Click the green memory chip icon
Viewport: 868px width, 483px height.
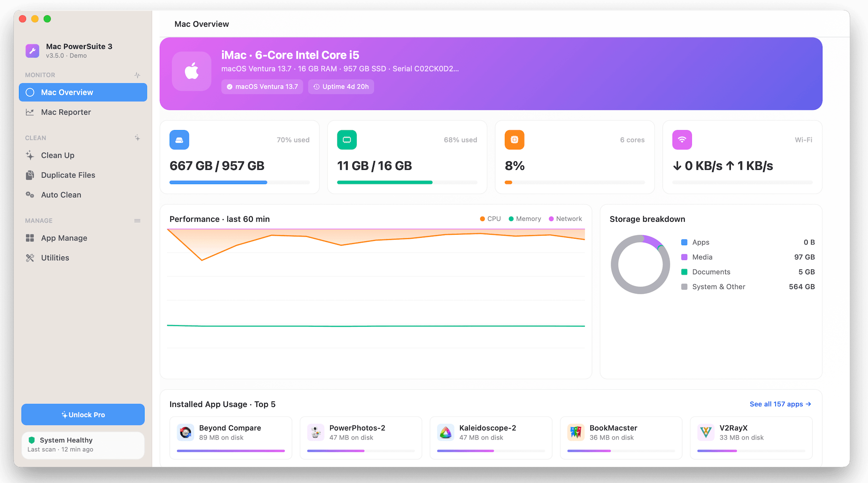click(347, 140)
